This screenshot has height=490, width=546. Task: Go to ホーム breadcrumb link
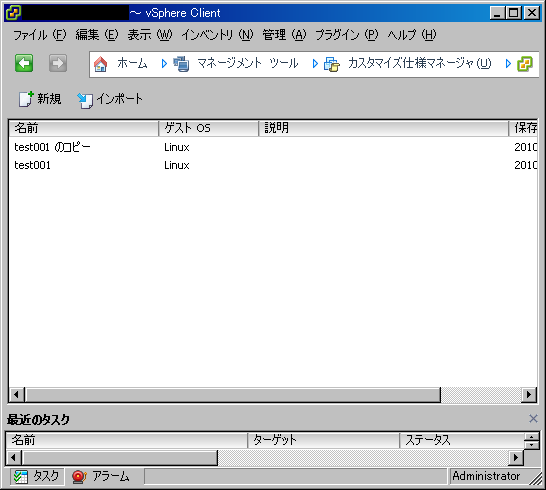click(x=132, y=63)
